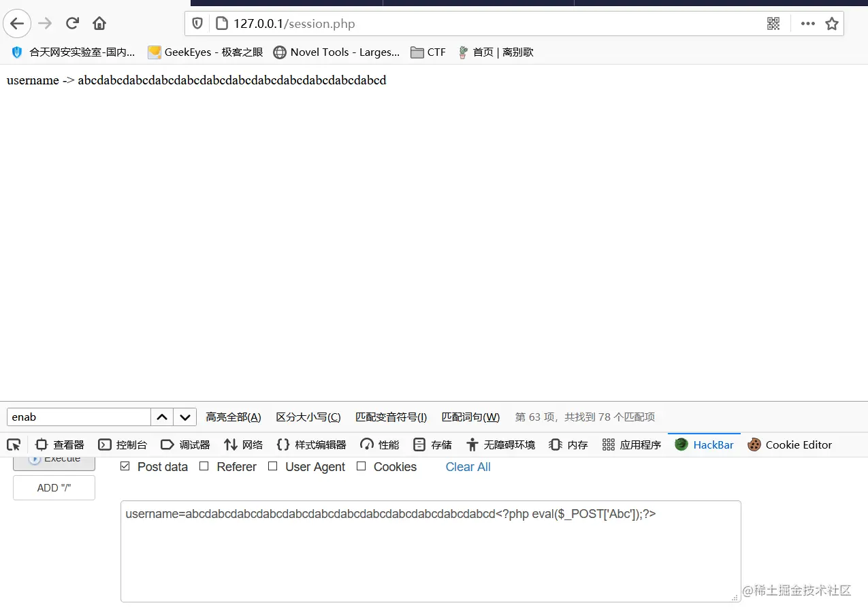
Task: Jump to previous find match arrow
Action: (162, 417)
